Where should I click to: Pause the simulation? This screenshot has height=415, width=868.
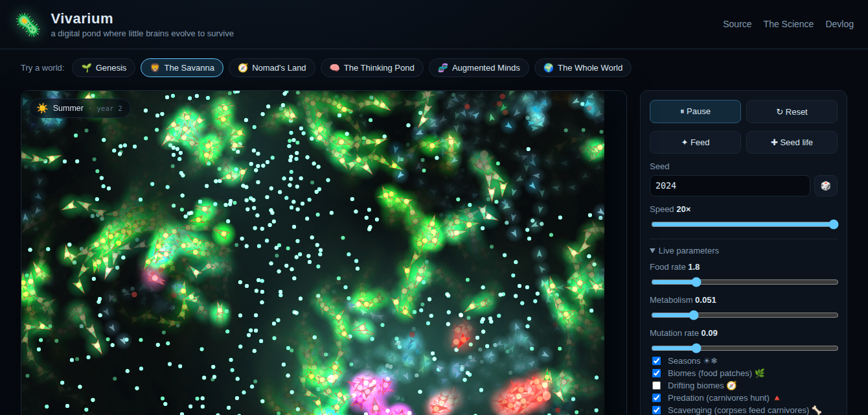point(695,112)
